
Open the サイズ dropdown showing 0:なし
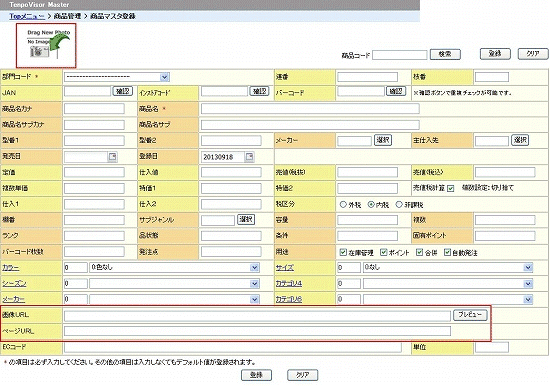[x=448, y=268]
